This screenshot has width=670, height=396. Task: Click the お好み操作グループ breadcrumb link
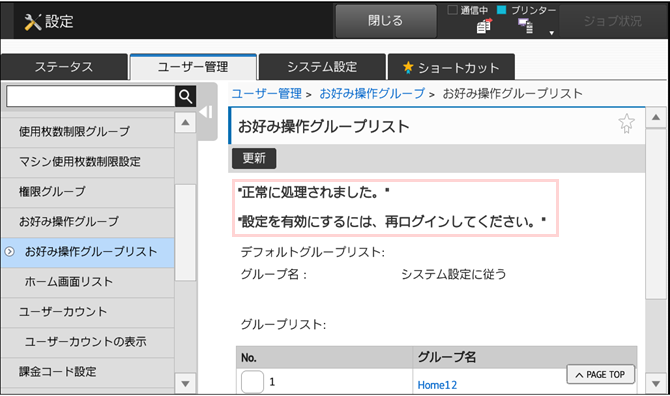372,94
